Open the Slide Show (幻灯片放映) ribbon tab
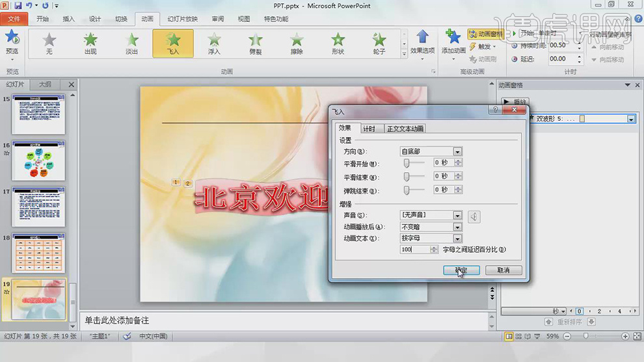Screen dimensions: 644x362 182,19
